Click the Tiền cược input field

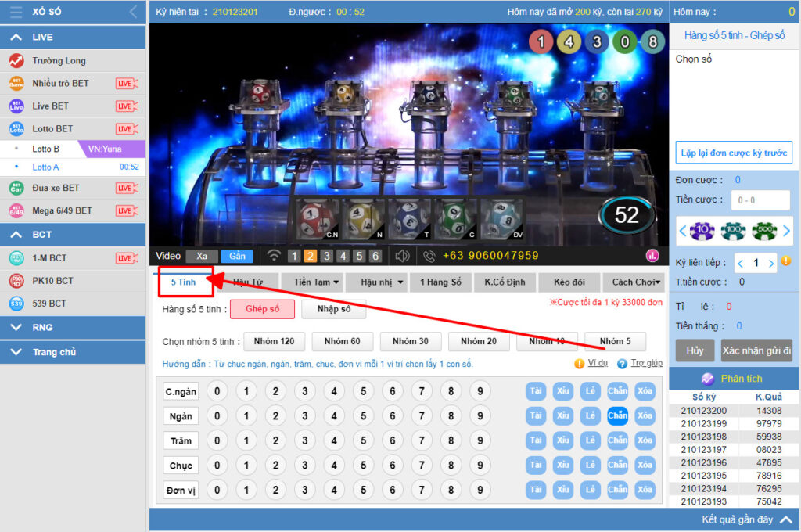(x=760, y=200)
